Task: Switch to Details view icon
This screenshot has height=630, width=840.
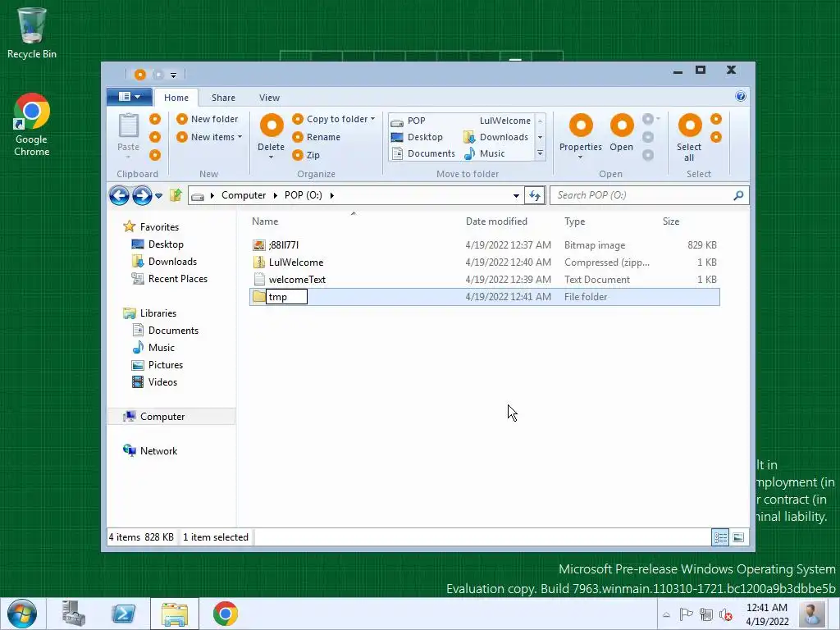Action: [720, 537]
